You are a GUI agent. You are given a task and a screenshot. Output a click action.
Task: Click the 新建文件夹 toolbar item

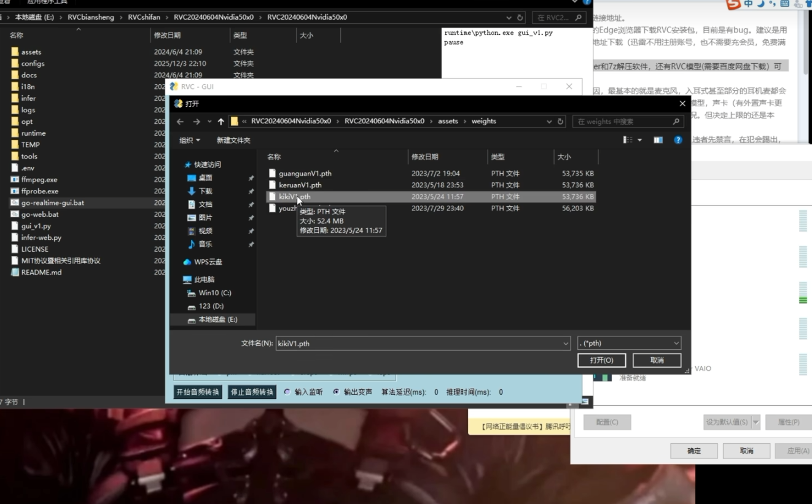click(233, 140)
